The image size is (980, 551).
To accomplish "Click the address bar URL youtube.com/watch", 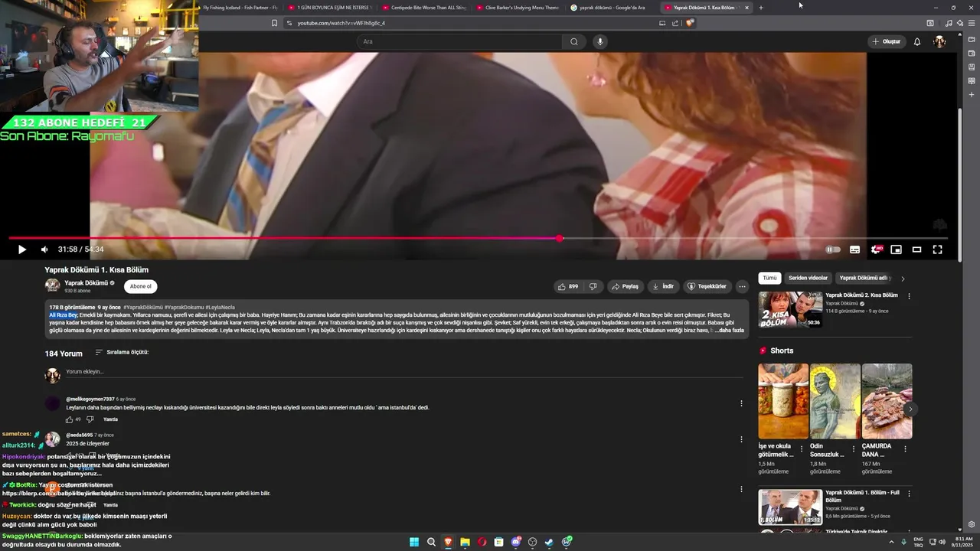I will (341, 23).
